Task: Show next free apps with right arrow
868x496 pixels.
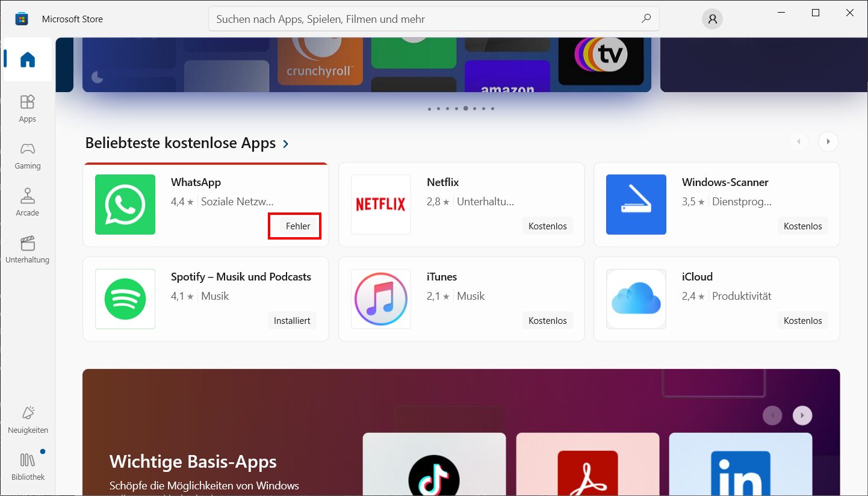Action: (828, 142)
